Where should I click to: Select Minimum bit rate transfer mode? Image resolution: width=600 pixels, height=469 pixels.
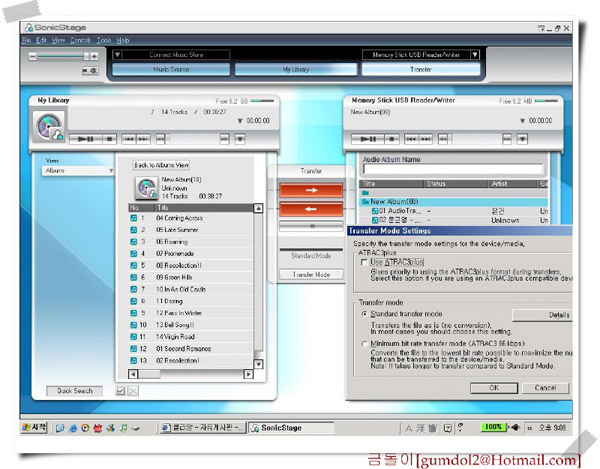(364, 344)
